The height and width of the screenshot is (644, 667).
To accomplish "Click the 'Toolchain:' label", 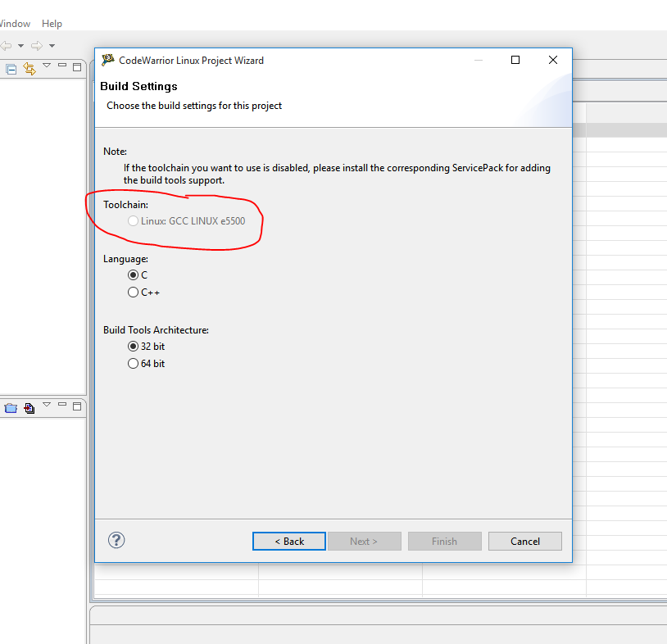I will point(125,205).
